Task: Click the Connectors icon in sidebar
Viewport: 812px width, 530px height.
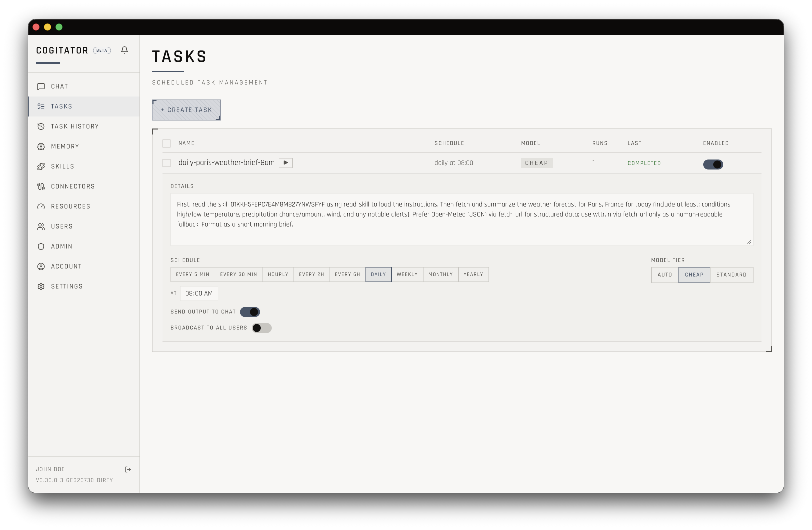Action: [x=41, y=186]
